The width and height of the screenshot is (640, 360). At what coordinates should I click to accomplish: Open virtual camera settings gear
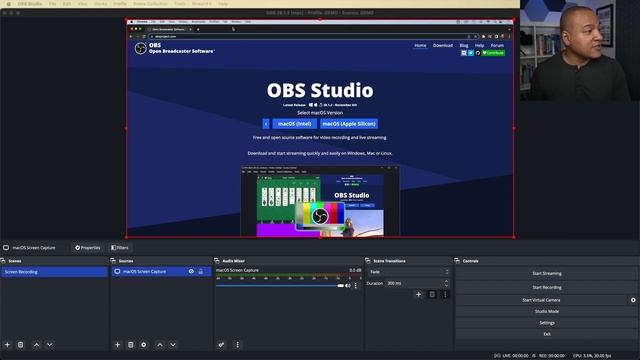click(633, 300)
